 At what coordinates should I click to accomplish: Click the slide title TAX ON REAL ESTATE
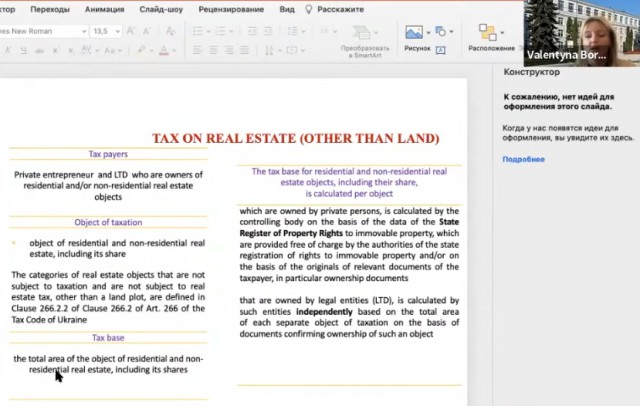coord(296,138)
